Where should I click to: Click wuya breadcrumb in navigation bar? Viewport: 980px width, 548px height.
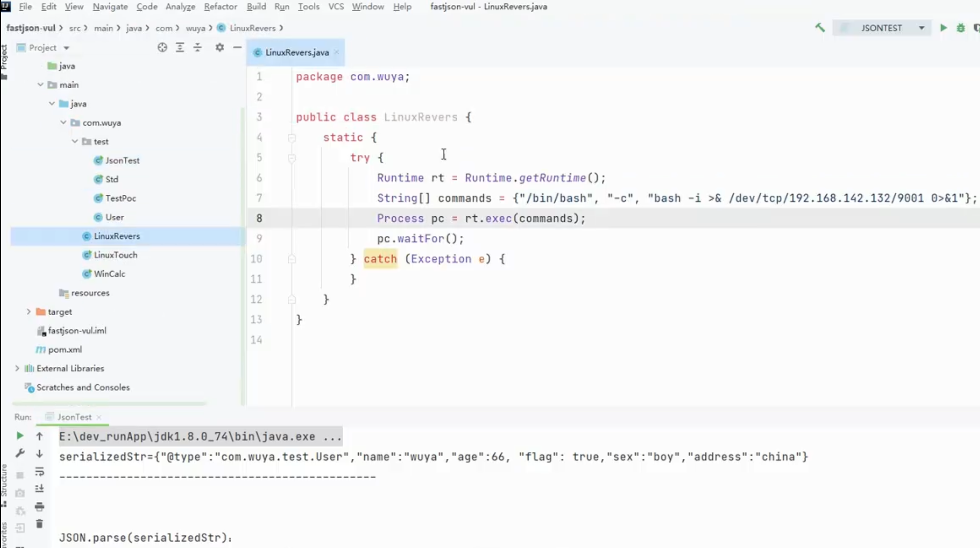pyautogui.click(x=195, y=28)
